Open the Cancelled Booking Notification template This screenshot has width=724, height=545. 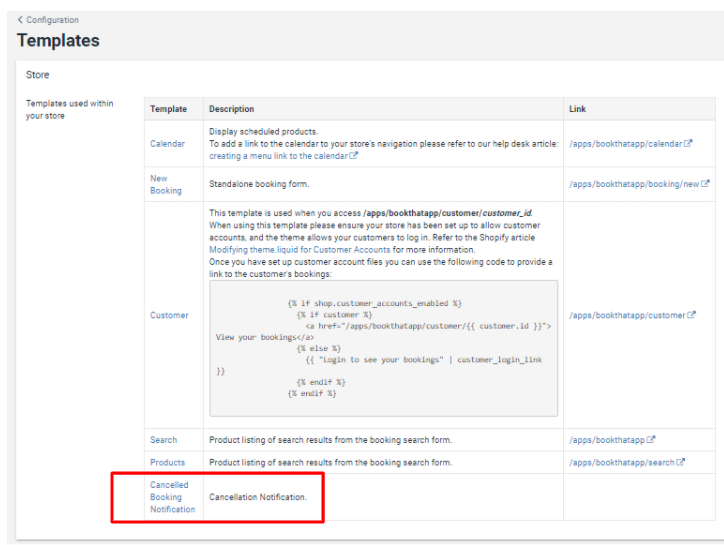point(172,497)
